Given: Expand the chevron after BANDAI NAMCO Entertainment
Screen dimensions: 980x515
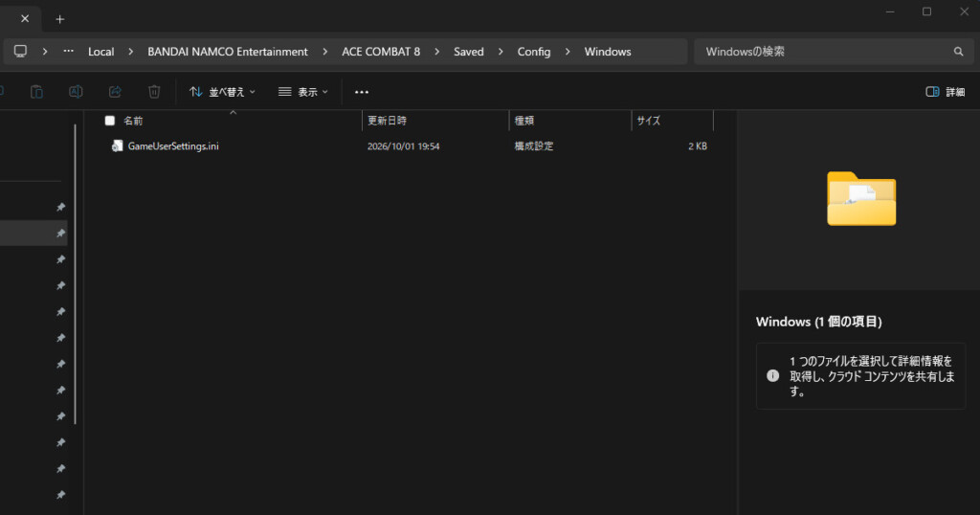Looking at the screenshot, I should point(325,52).
